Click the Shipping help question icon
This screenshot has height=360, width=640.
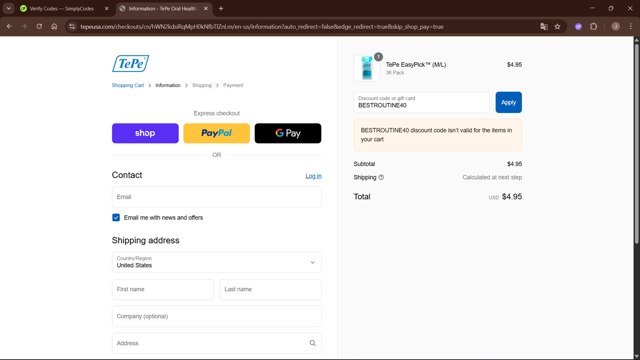pyautogui.click(x=381, y=177)
